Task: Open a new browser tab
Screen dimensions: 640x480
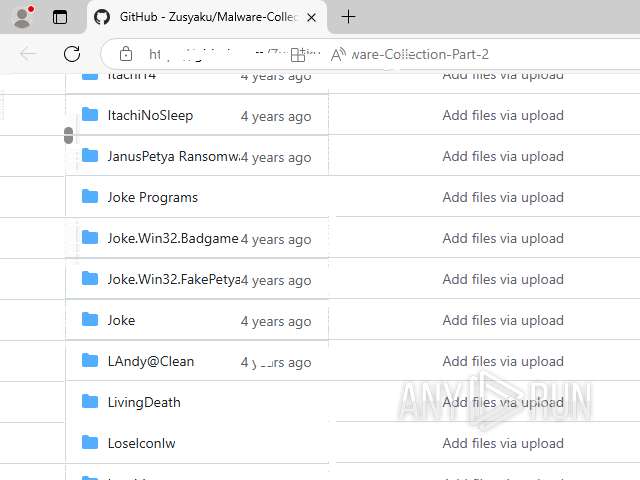Action: [348, 17]
